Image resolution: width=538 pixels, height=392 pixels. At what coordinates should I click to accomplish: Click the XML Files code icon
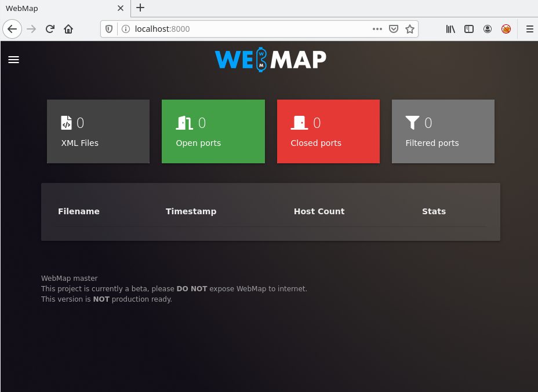(x=66, y=123)
